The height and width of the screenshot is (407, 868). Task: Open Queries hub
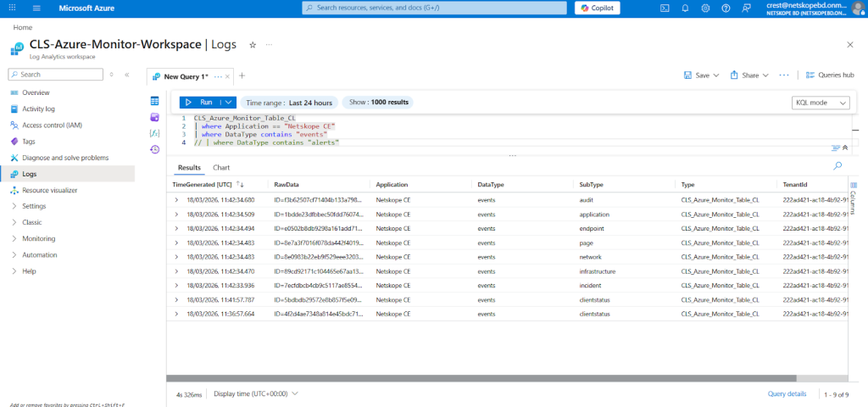[x=830, y=75]
